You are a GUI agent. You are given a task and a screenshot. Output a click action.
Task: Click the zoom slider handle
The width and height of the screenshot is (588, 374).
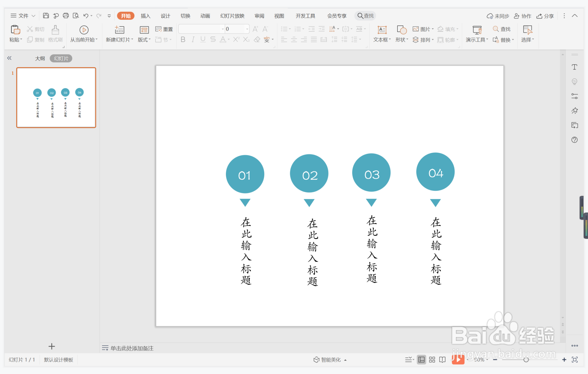coord(526,360)
